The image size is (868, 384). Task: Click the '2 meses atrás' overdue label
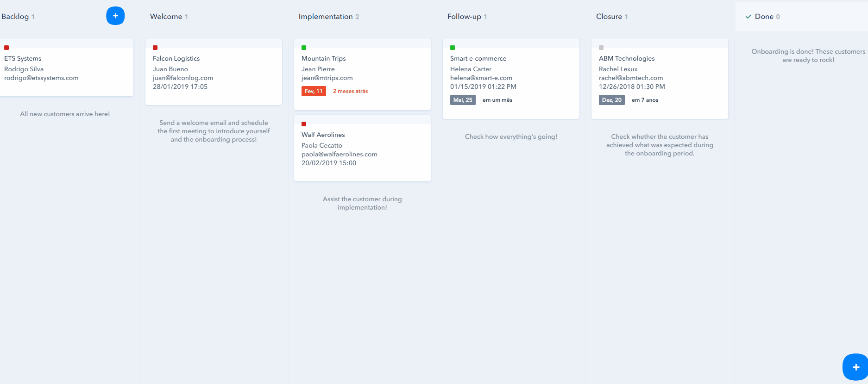pyautogui.click(x=350, y=91)
